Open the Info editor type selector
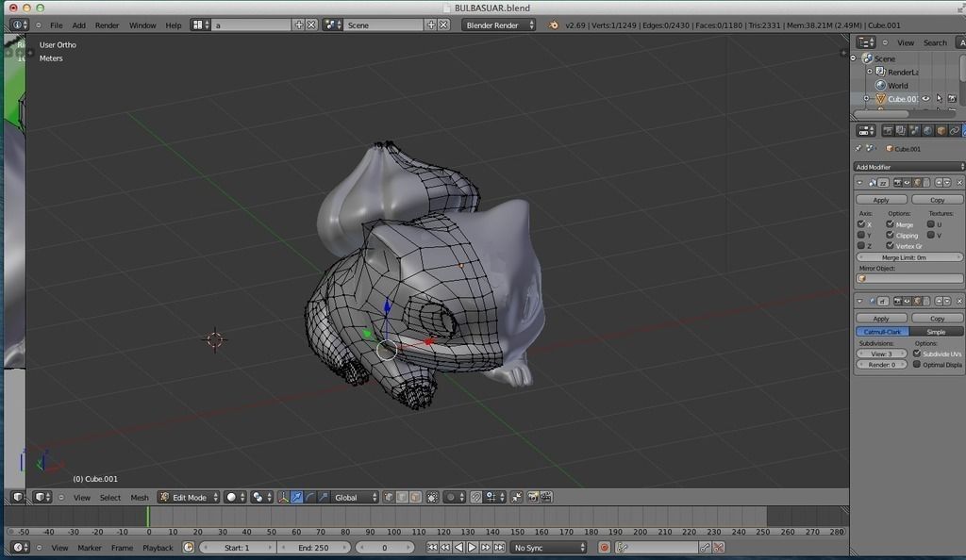966x560 pixels. tap(19, 25)
